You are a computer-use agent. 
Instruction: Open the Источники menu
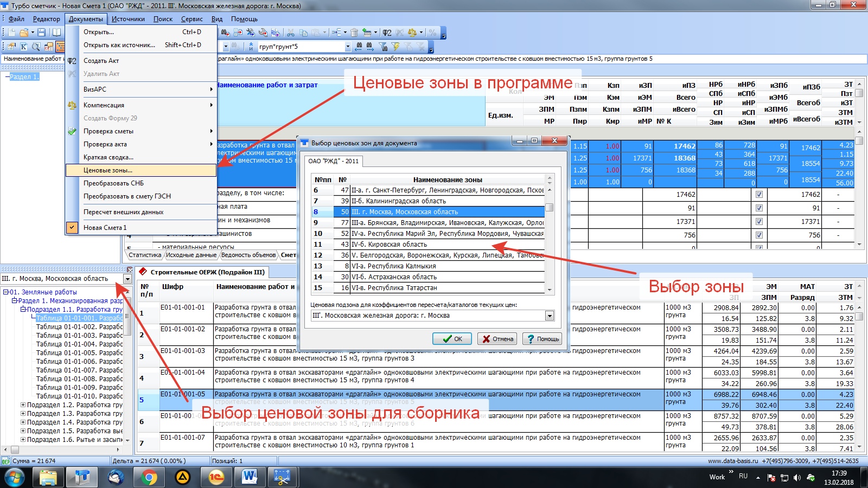tap(128, 19)
